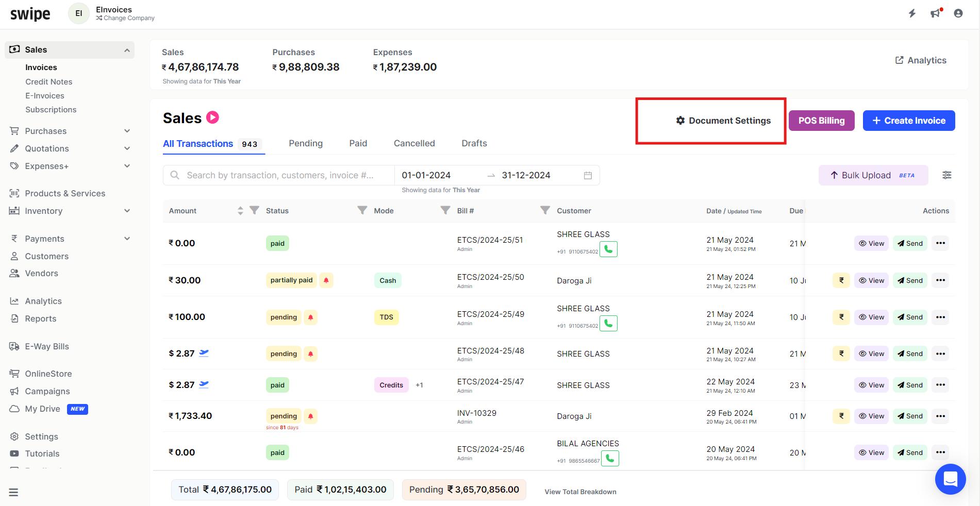Toggle the sidebar hamburger menu

(14, 493)
